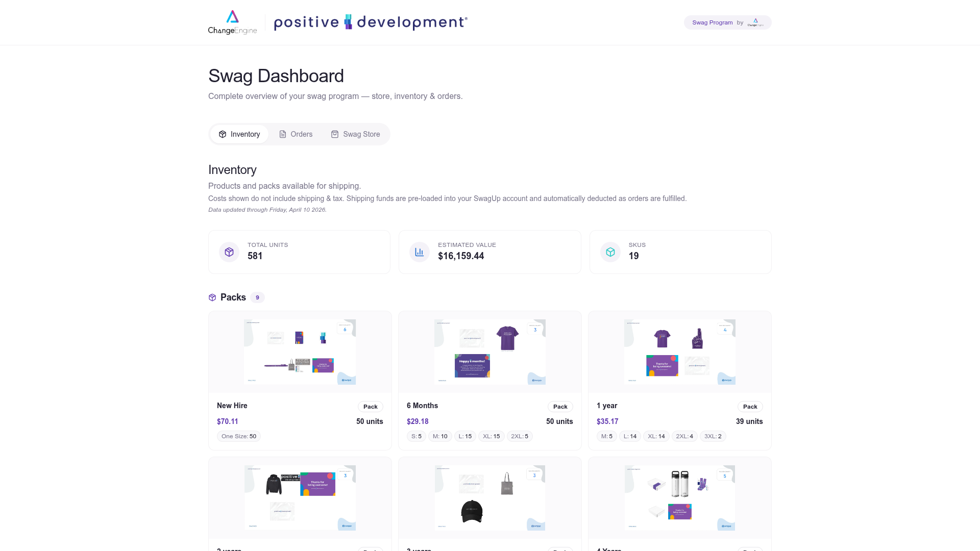Click the Packs section box icon
Image resolution: width=980 pixels, height=551 pixels.
coord(212,297)
